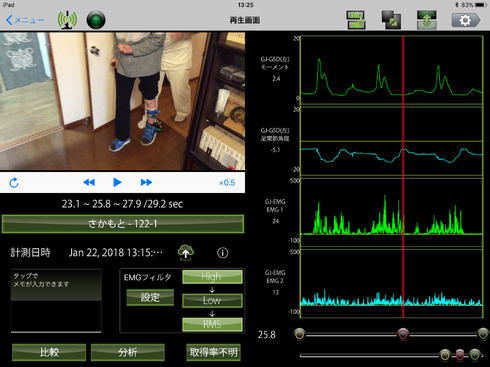The height and width of the screenshot is (367, 490).
Task: Select the yellow knob on the lower range slider
Action: point(445,355)
